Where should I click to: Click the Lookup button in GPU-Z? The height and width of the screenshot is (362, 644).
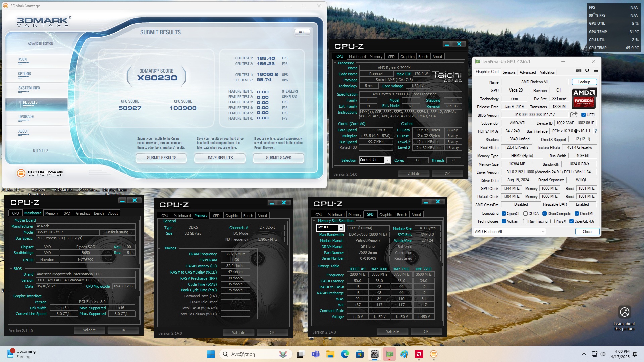click(584, 82)
